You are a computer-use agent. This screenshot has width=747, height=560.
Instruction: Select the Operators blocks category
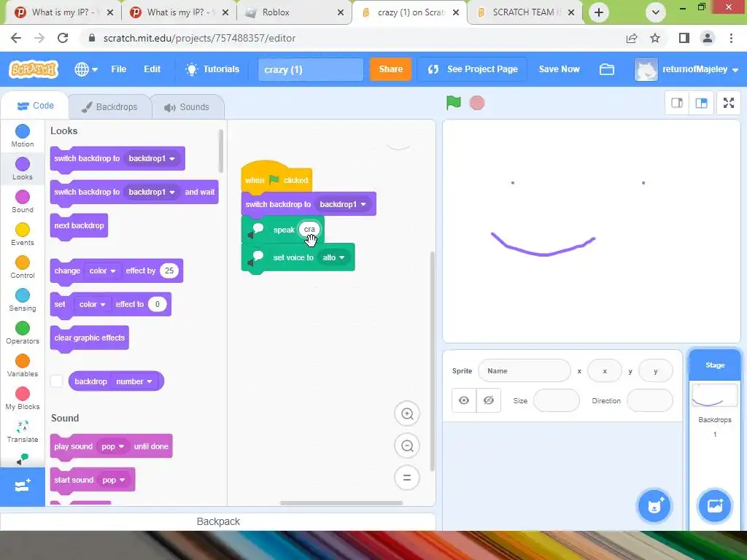click(23, 332)
